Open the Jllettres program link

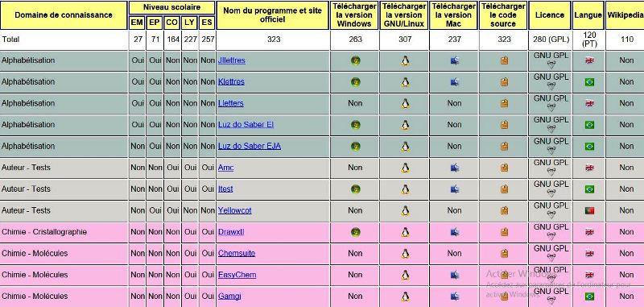[232, 60]
